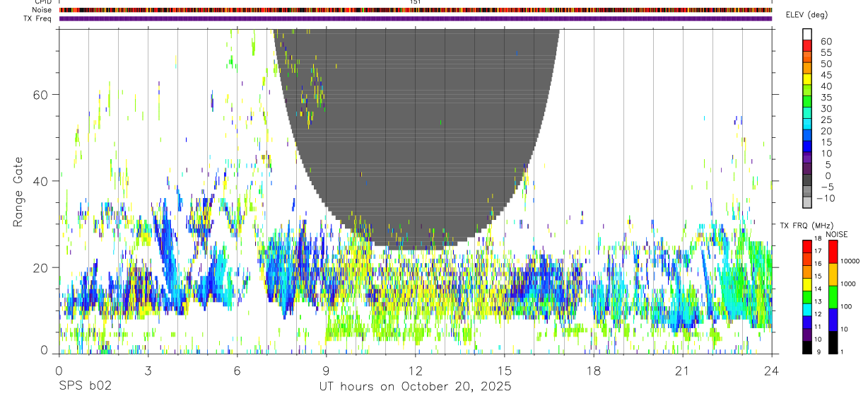Click the '6' hour tick on time axis
This screenshot has width=868, height=401.
pyautogui.click(x=237, y=370)
